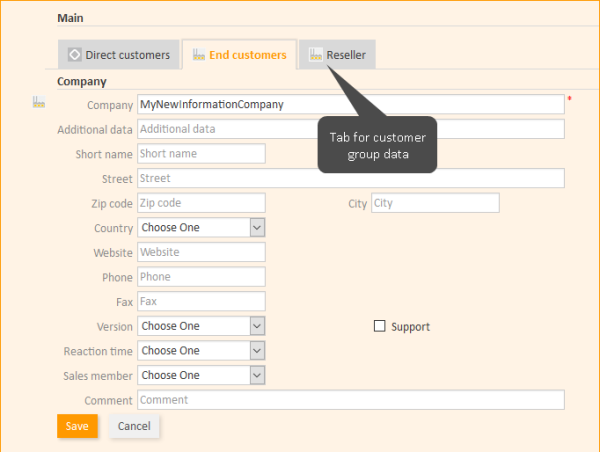Click the factory icon on Reseller tab
This screenshot has height=452, width=600.
tap(316, 55)
